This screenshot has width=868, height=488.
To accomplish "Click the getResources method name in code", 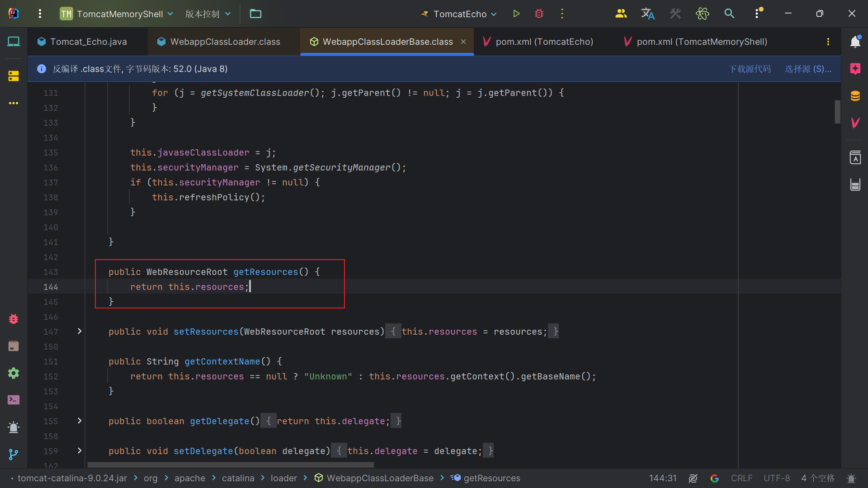I will tap(265, 272).
